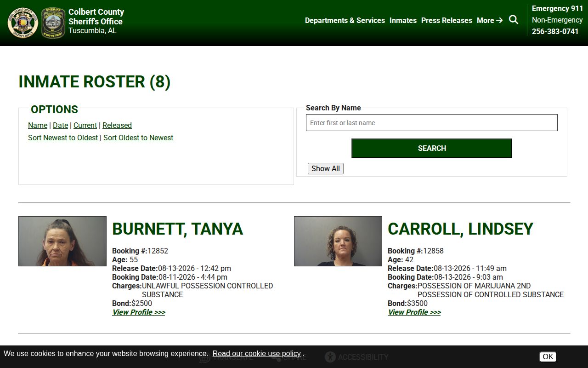Open Lindsey Carroll's mugshot thumbnail

338,241
